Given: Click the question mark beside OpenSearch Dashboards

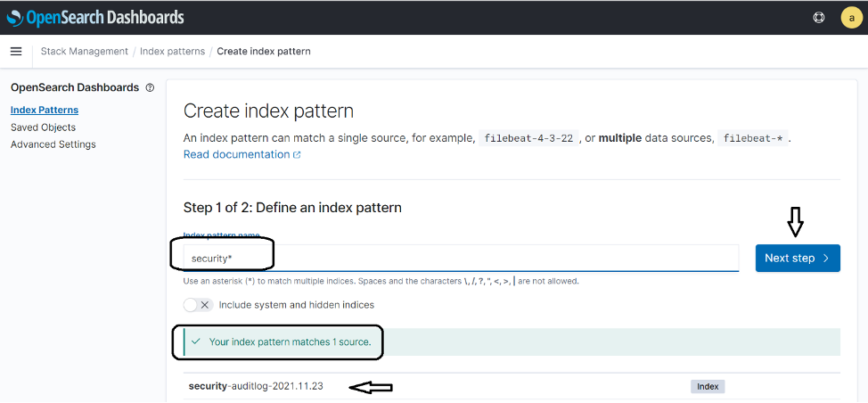Looking at the screenshot, I should tap(150, 87).
